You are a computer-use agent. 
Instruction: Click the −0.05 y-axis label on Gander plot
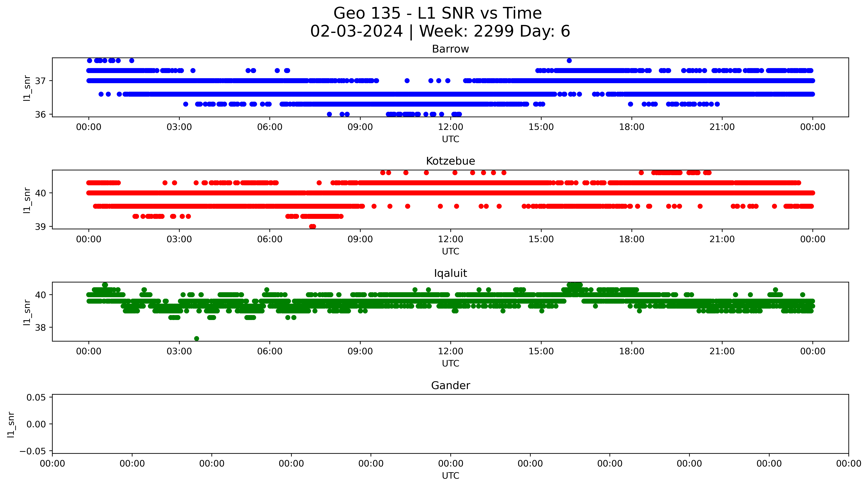click(x=33, y=451)
